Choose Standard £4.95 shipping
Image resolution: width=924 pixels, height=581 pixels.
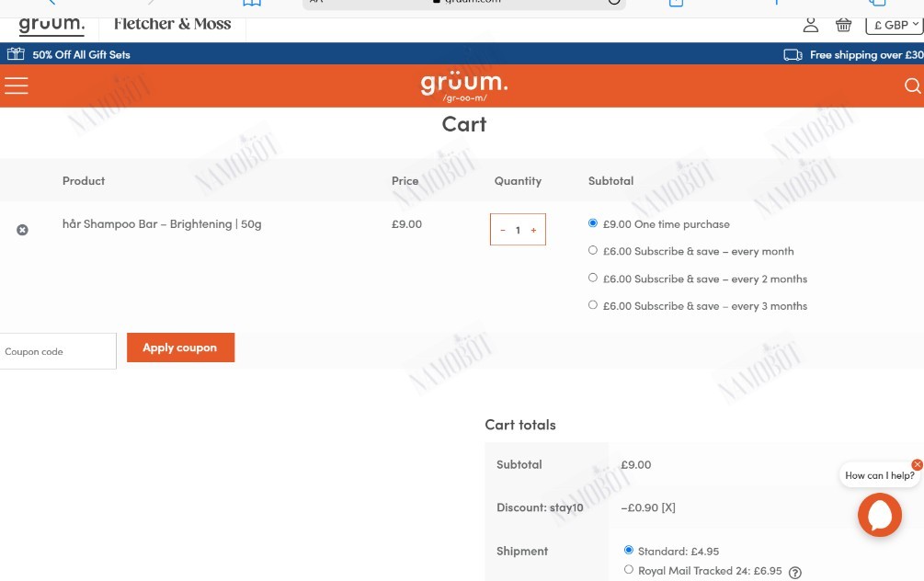coord(629,550)
